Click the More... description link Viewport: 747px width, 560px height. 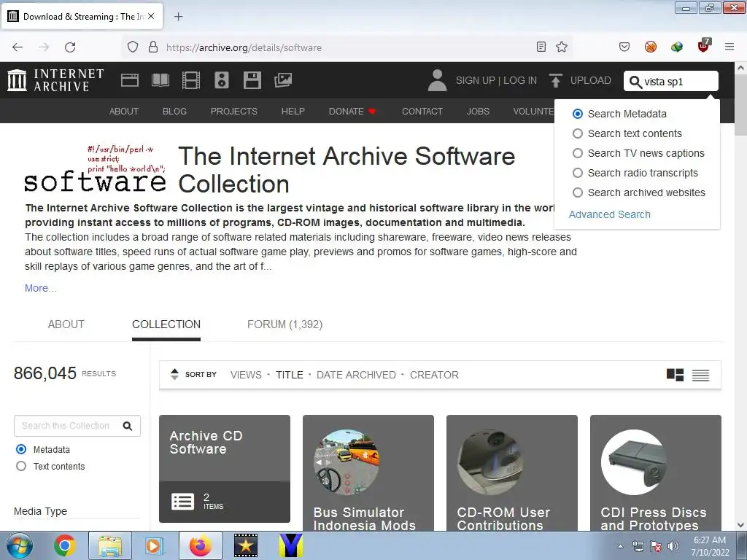coord(41,288)
